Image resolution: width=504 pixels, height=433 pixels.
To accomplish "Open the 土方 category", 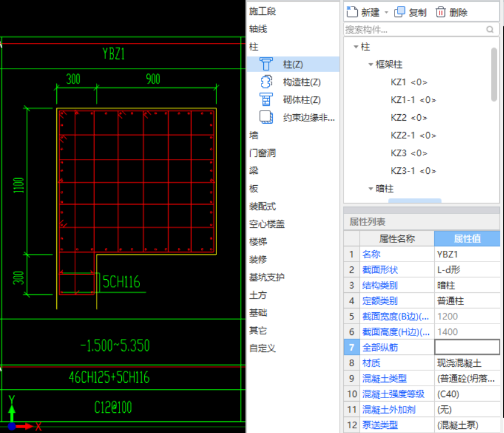I will tap(258, 295).
